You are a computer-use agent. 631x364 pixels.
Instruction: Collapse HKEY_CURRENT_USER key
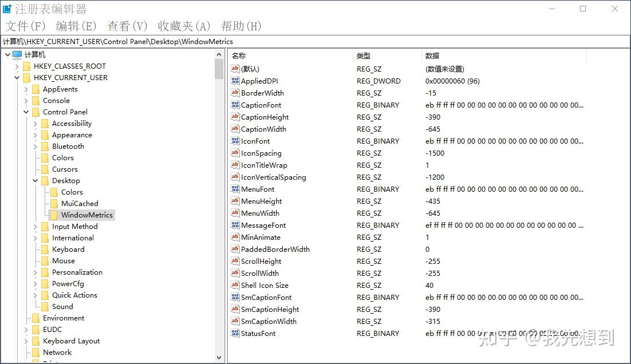17,78
